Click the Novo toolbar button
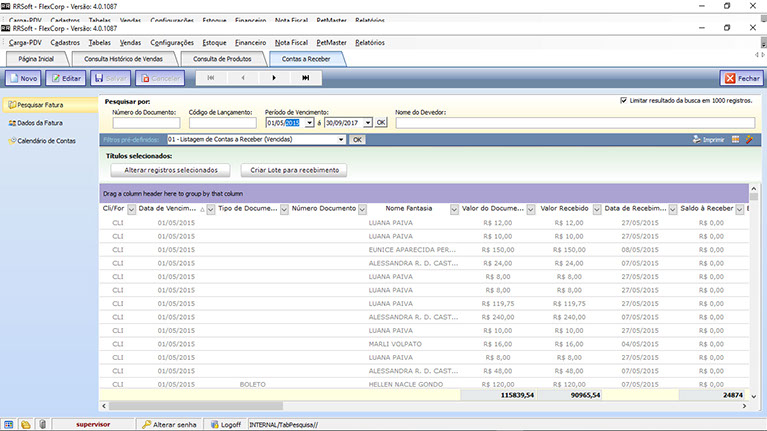This screenshot has height=431, width=767. (x=23, y=78)
